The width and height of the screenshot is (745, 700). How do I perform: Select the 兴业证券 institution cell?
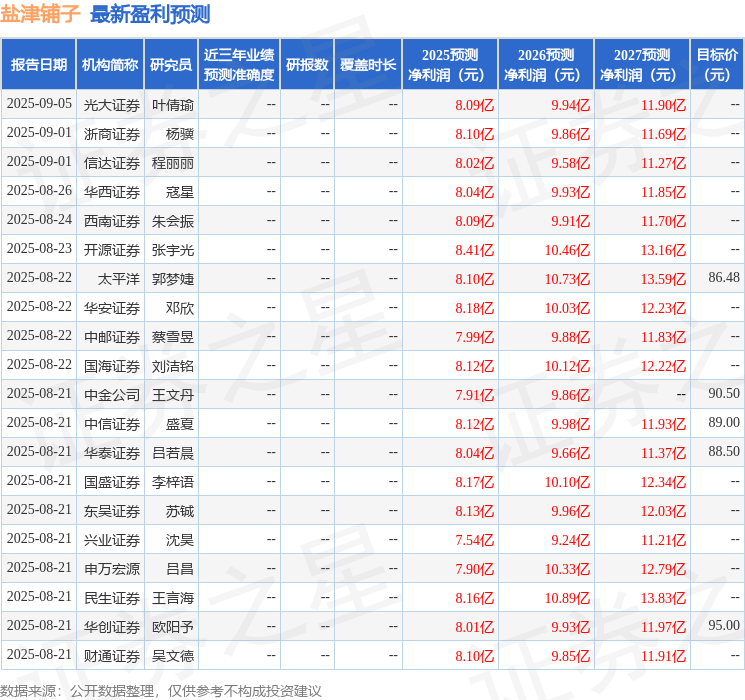pyautogui.click(x=112, y=540)
